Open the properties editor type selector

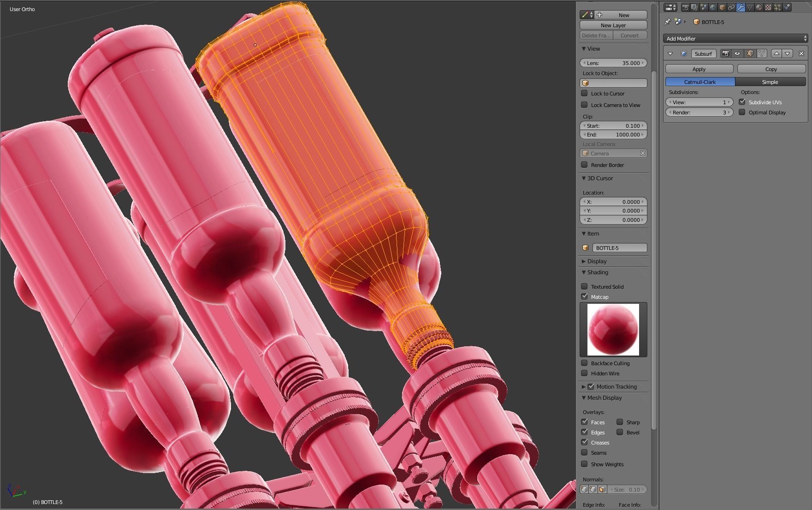(670, 7)
